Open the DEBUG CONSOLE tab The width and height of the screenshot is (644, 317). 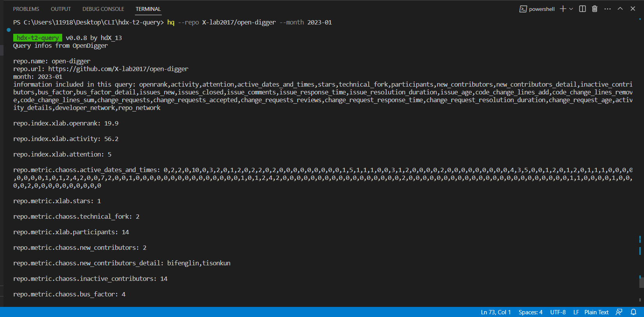pos(103,9)
